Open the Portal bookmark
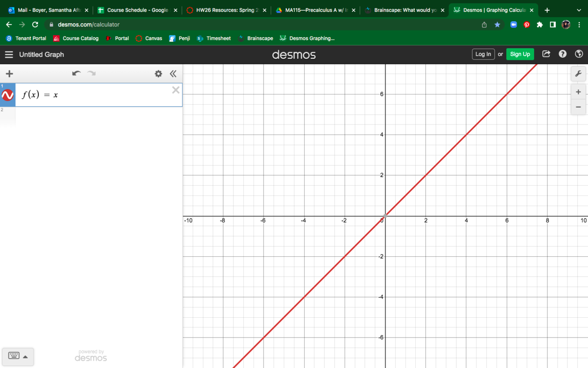Image resolution: width=588 pixels, height=368 pixels. coord(117,38)
